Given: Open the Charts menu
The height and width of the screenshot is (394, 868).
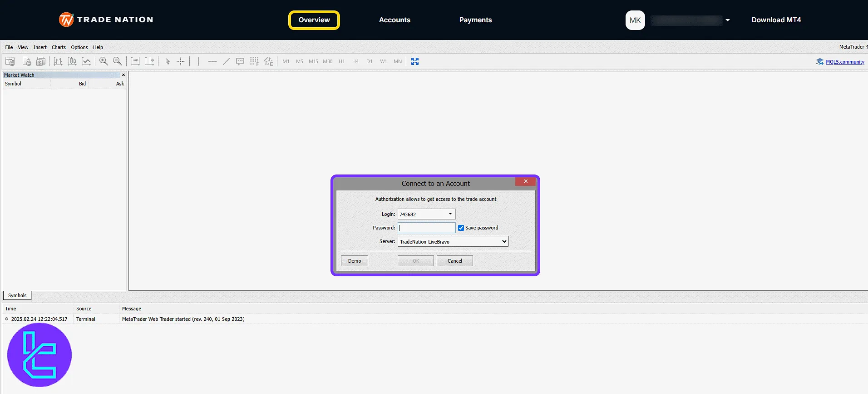Looking at the screenshot, I should tap(59, 47).
